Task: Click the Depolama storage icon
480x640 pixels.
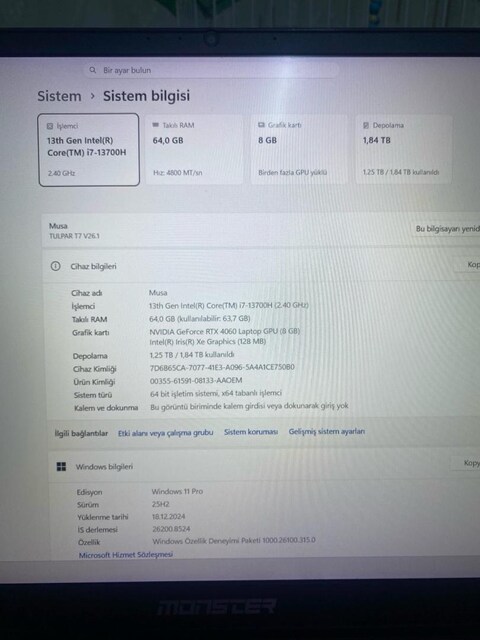Action: 366,125
